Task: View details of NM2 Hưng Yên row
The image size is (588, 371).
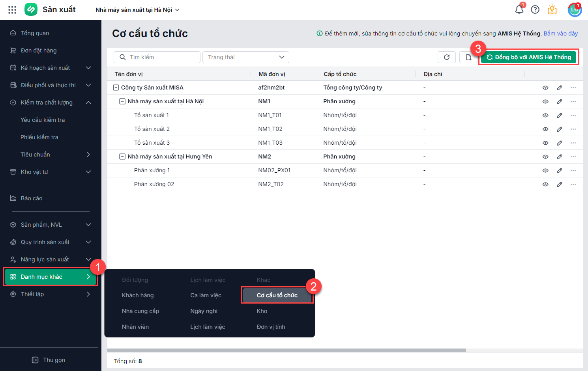Action: coord(545,157)
